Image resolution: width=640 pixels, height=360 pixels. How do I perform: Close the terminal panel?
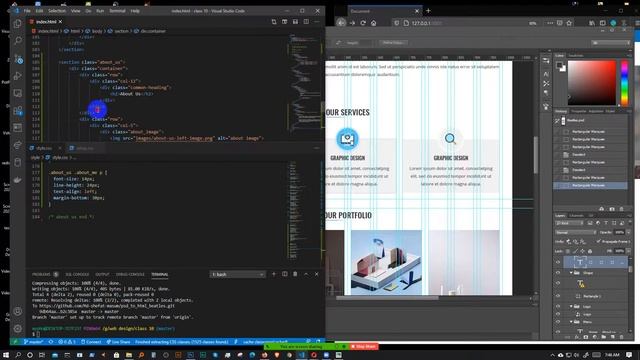tap(317, 274)
